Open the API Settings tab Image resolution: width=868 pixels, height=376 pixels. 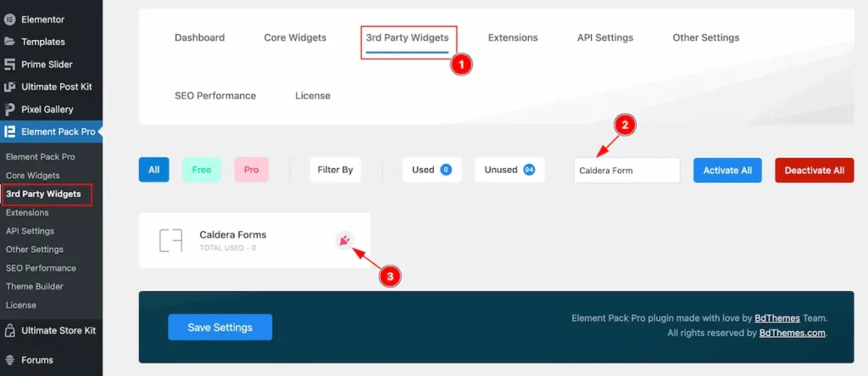click(x=604, y=37)
